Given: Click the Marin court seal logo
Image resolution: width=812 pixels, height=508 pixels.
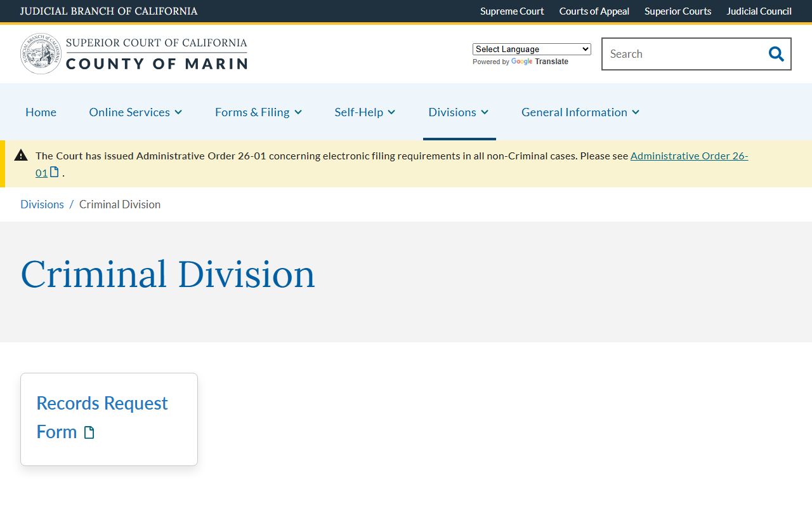Looking at the screenshot, I should pyautogui.click(x=41, y=54).
